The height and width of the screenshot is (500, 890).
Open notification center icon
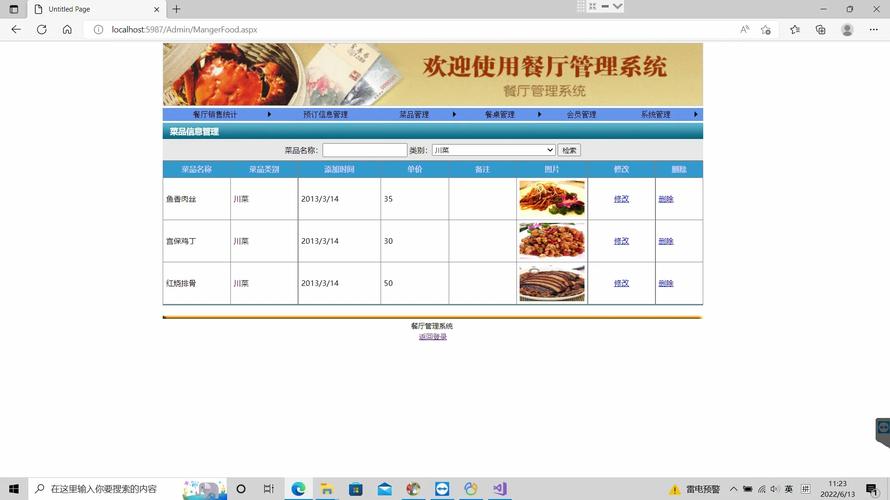point(872,489)
